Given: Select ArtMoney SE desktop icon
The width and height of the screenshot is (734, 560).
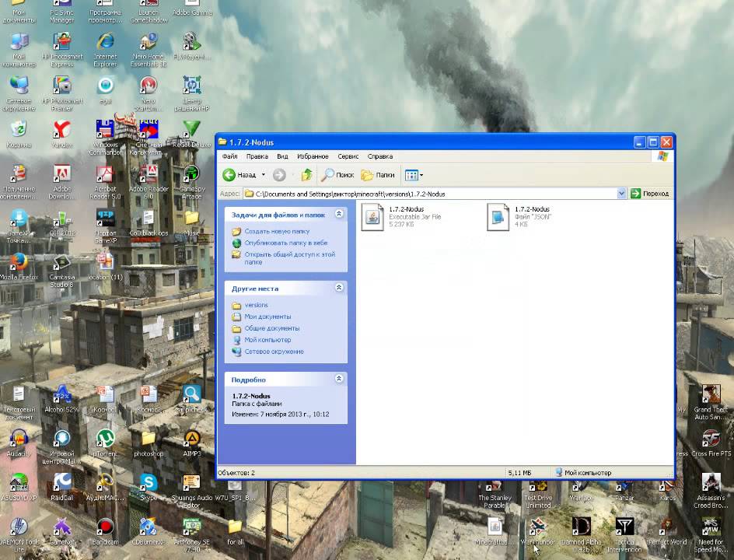Looking at the screenshot, I should coord(192,534).
